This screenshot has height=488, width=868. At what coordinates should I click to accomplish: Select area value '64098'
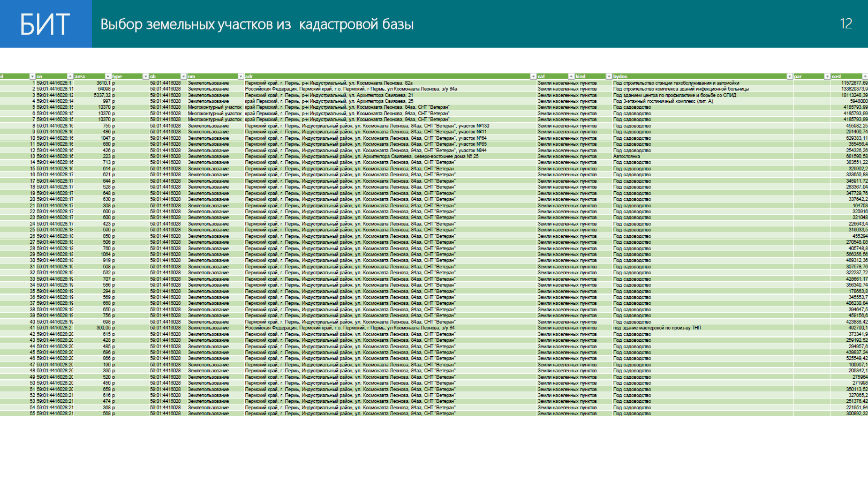point(104,89)
